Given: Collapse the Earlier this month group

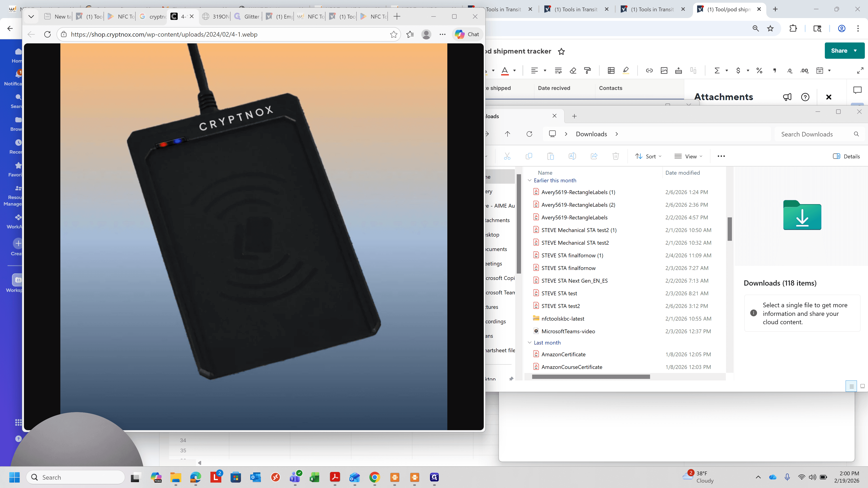Looking at the screenshot, I should pos(529,181).
